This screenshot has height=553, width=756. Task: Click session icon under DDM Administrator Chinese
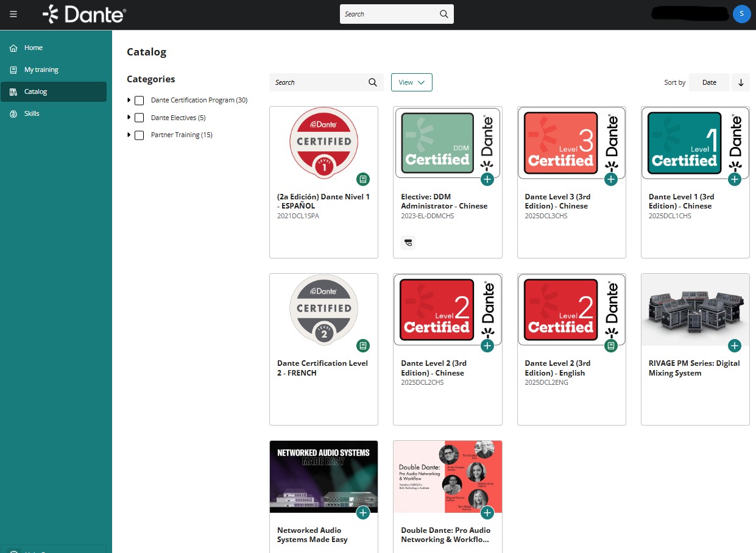408,243
